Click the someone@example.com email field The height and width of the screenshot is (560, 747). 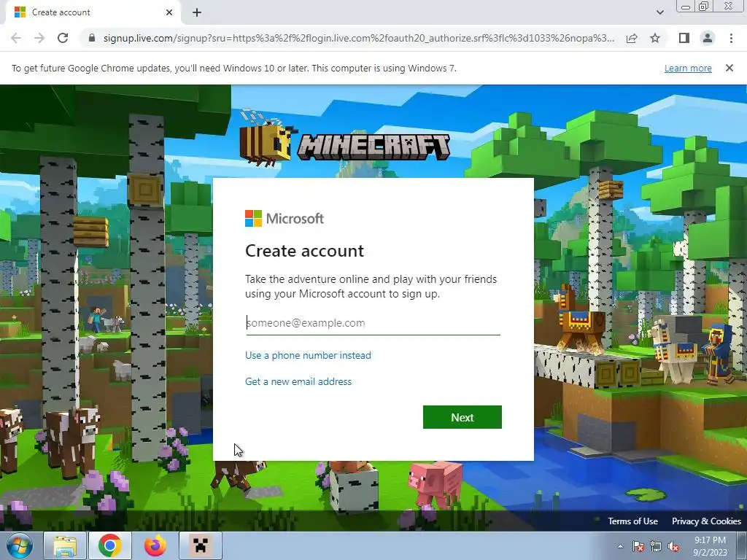373,323
